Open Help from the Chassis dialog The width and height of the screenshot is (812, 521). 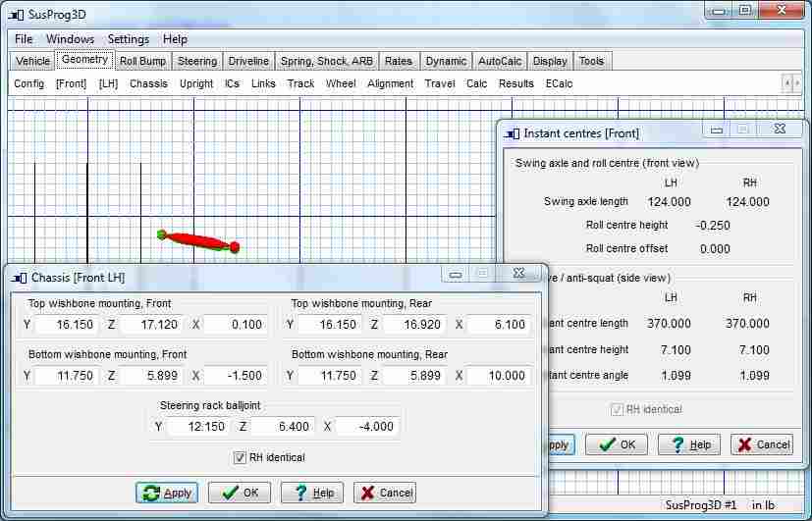[x=313, y=493]
